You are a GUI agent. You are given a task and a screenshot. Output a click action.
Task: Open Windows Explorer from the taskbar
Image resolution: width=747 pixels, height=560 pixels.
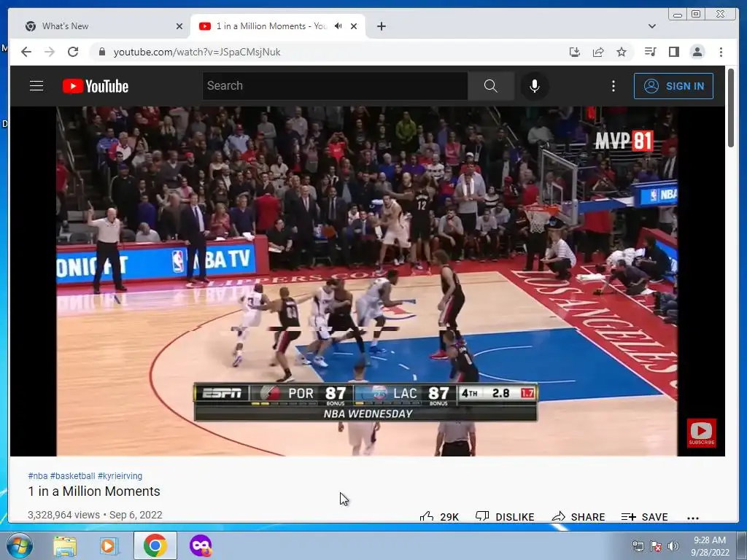tap(65, 545)
